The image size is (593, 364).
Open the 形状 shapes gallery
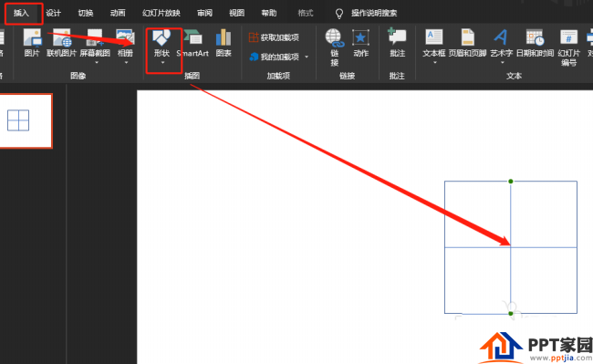point(161,43)
